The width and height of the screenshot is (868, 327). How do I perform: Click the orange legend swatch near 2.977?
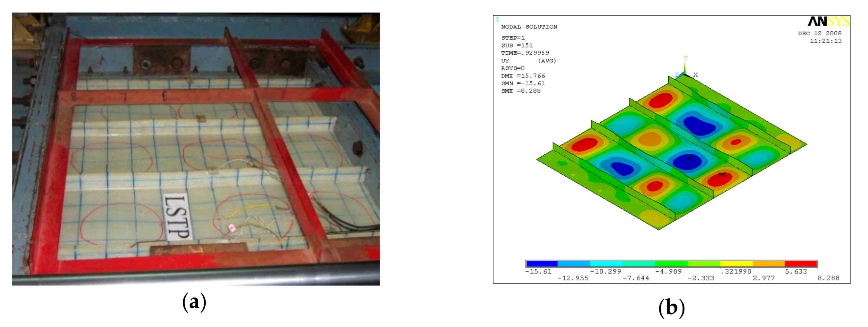pos(769,264)
